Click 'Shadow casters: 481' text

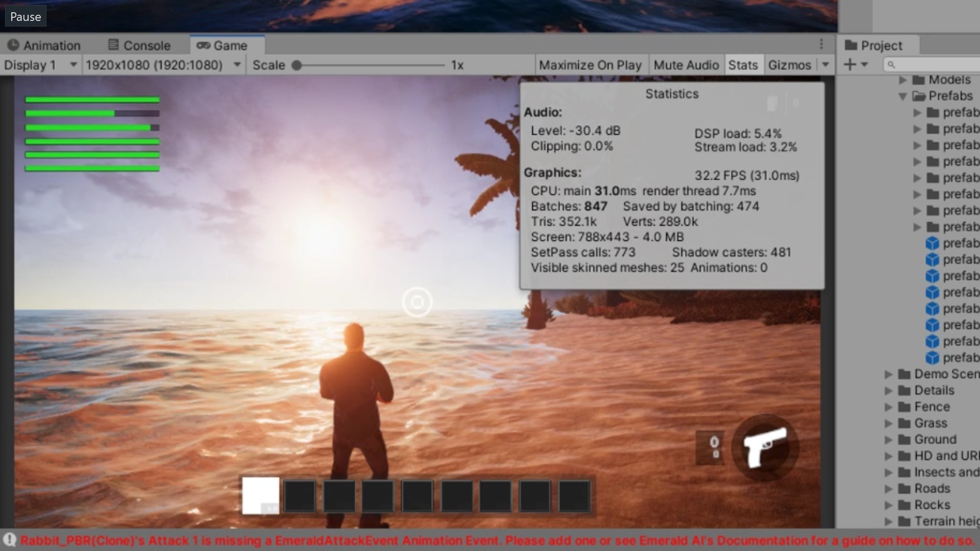(731, 252)
